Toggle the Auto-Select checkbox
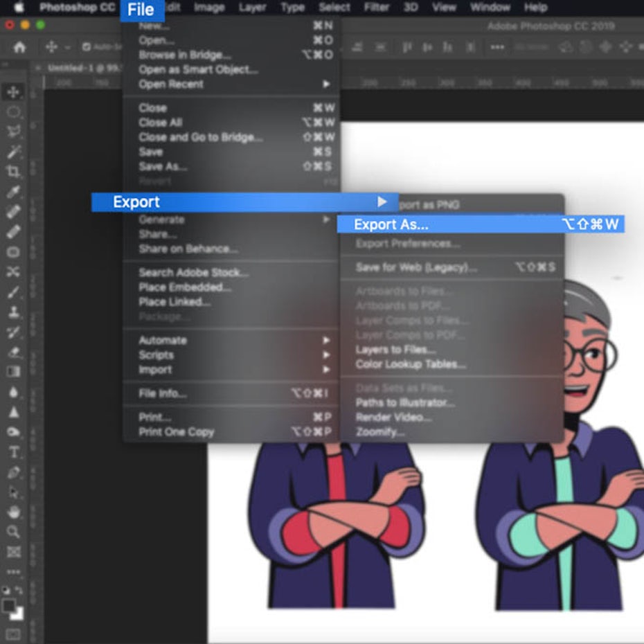Screen dimensions: 644x644 [87, 47]
